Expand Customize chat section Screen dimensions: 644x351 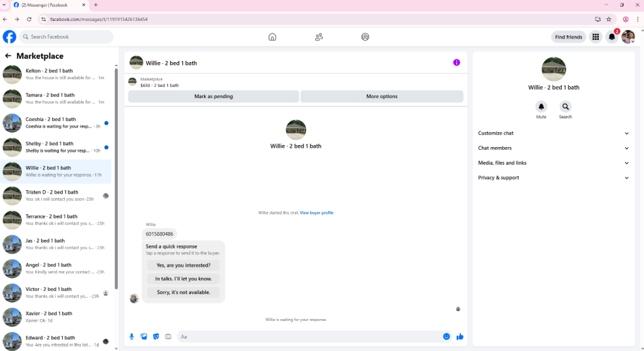pos(553,133)
